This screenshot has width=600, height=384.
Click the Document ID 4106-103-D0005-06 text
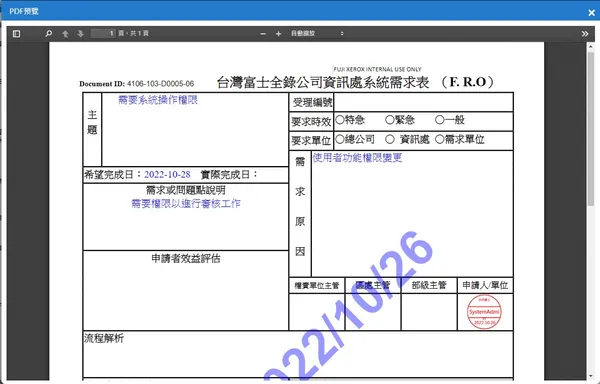point(137,84)
